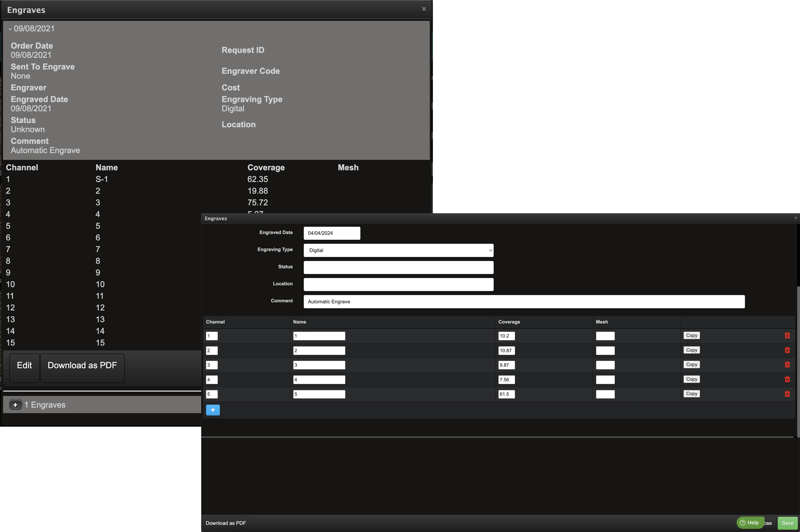This screenshot has width=800, height=532.
Task: Collapse the 09/08/2021 engrave header
Action: 32,29
